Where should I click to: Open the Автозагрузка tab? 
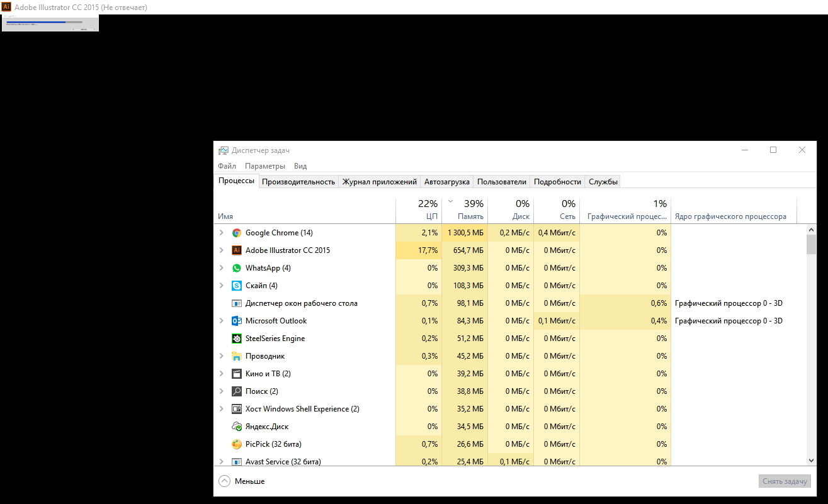(446, 182)
